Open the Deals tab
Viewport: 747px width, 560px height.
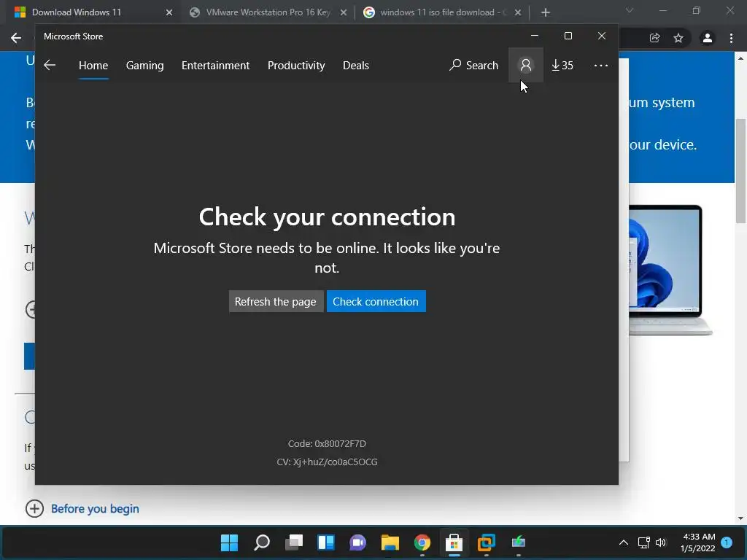(356, 65)
